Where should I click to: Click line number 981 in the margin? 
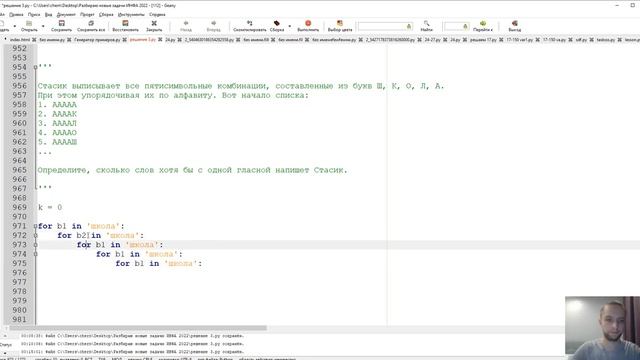[19, 320]
